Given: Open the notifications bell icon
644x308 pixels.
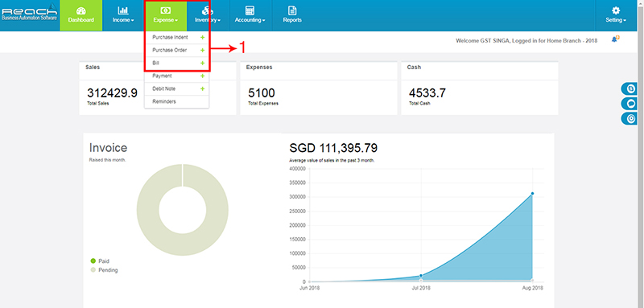Looking at the screenshot, I should (x=615, y=39).
